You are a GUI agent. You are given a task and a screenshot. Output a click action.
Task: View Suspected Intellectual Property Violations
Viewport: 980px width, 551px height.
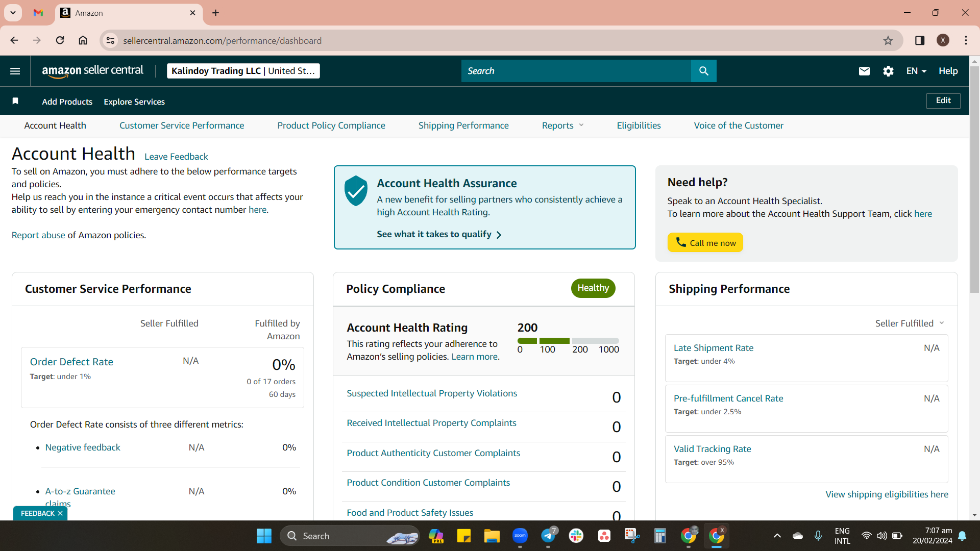(432, 393)
